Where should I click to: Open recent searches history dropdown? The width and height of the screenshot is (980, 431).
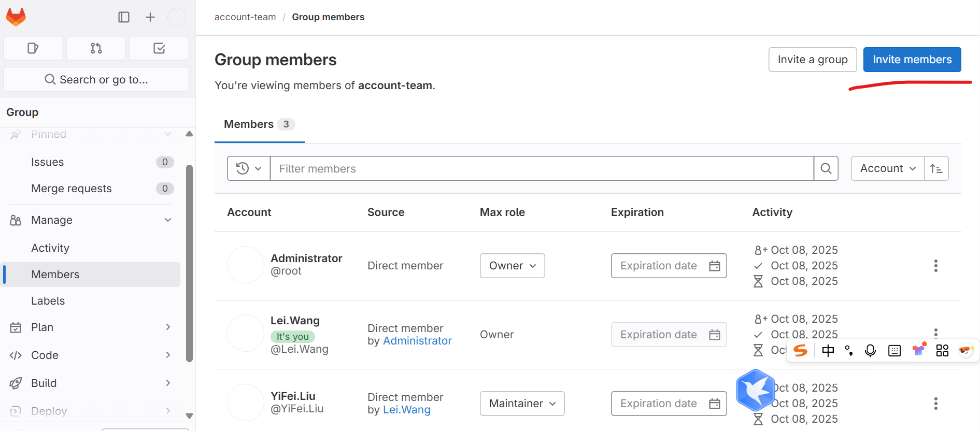coord(249,168)
